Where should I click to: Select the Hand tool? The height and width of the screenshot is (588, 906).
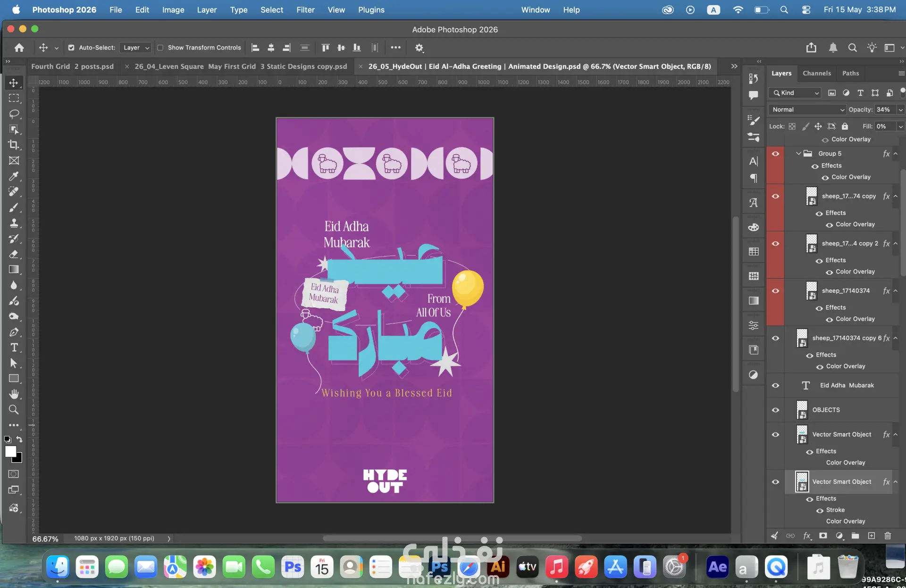pos(14,394)
